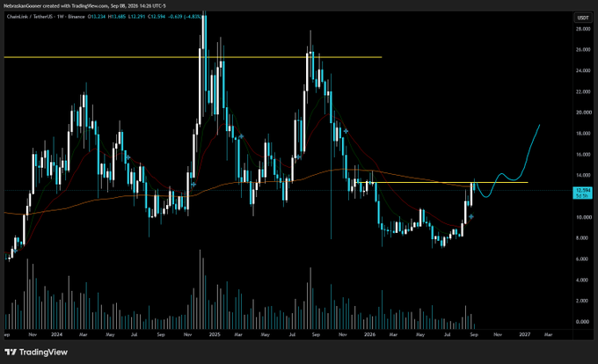
Task: Click the 2027 label on time axis
Action: 525,335
